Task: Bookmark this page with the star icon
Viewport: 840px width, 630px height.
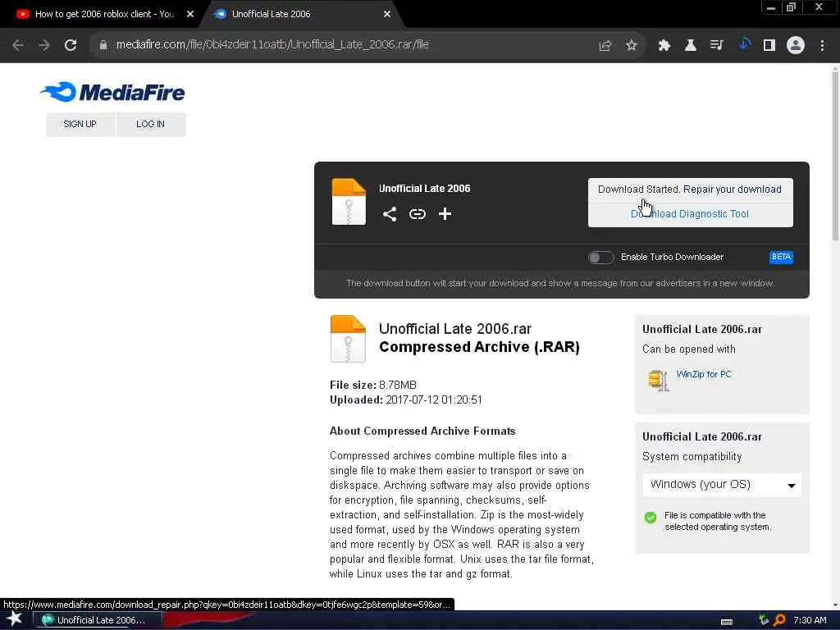Action: point(631,46)
